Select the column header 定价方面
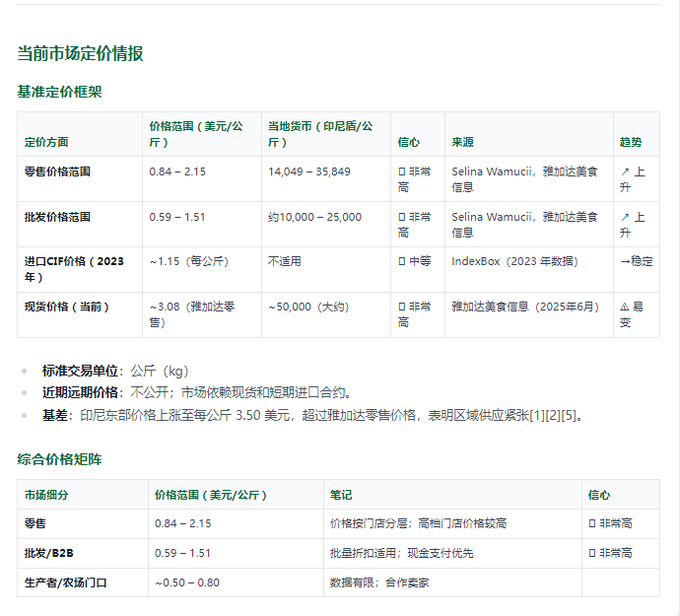 [46, 142]
